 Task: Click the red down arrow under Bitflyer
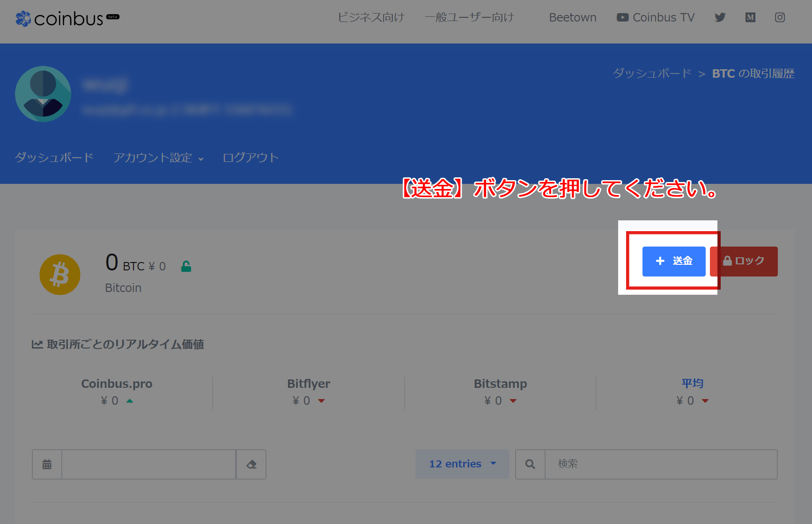coord(321,401)
